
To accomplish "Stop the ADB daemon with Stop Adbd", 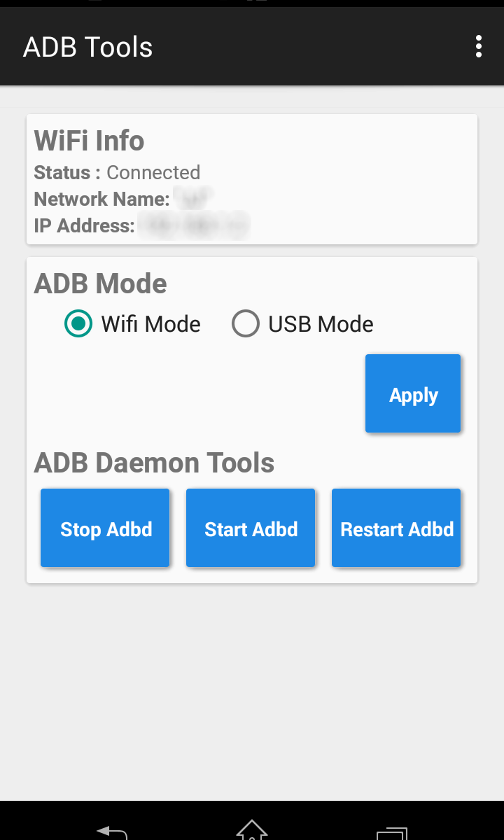I will [x=106, y=528].
